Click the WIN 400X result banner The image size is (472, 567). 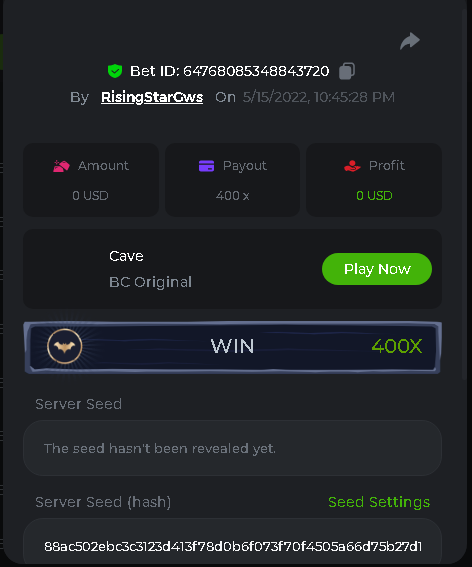pos(233,347)
